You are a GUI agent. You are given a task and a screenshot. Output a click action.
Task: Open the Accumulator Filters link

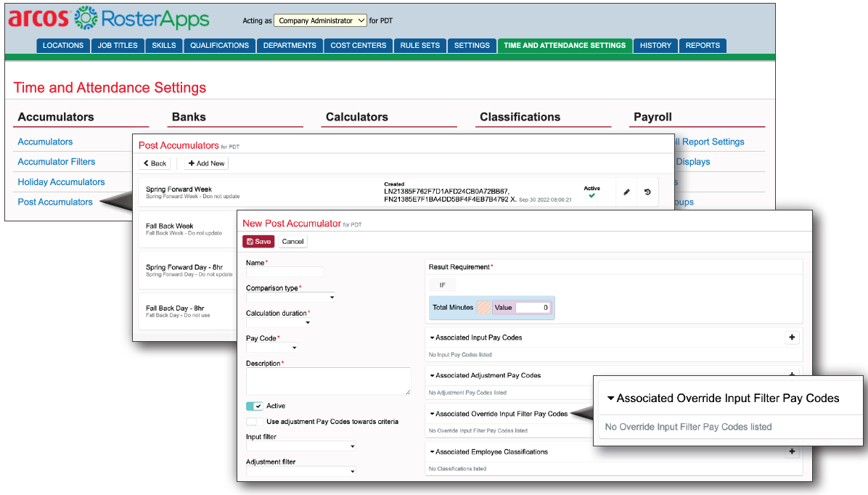pyautogui.click(x=57, y=162)
